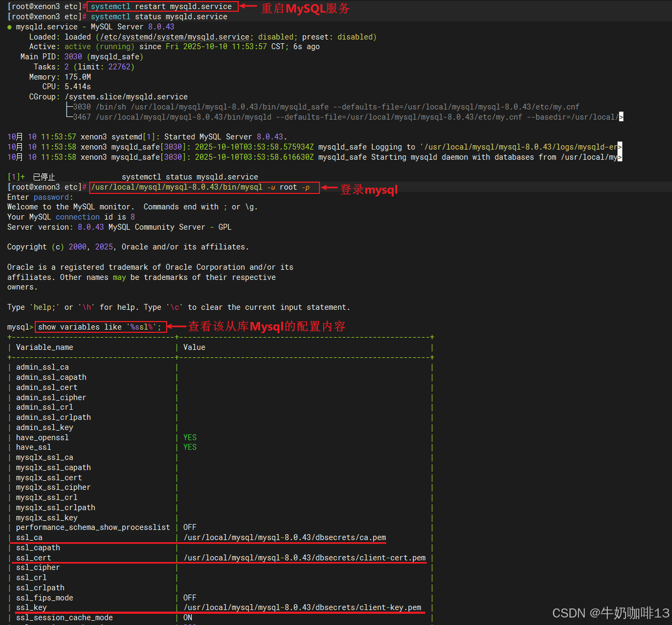Viewport: 672px width, 625px height.
Task: Click the YES value for have_ssl
Action: coord(190,447)
